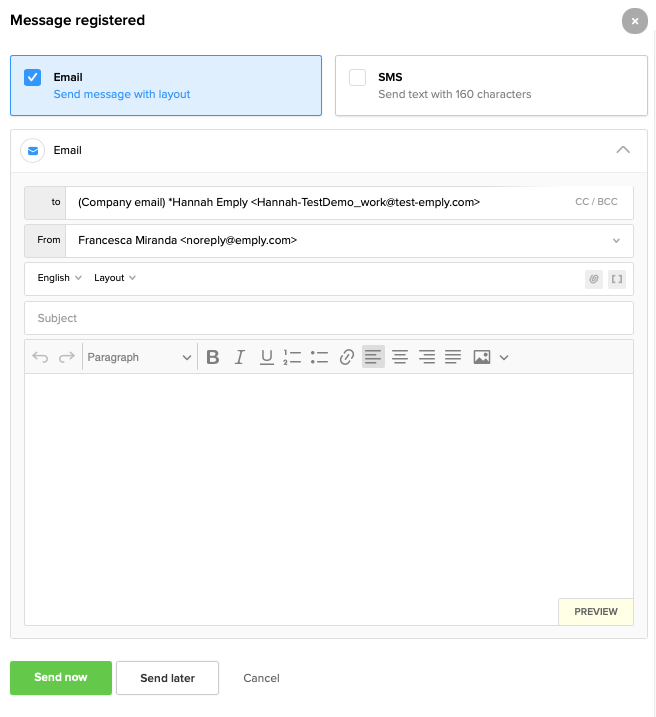The width and height of the screenshot is (656, 717).
Task: Collapse the Email section chevron
Action: pyautogui.click(x=623, y=150)
